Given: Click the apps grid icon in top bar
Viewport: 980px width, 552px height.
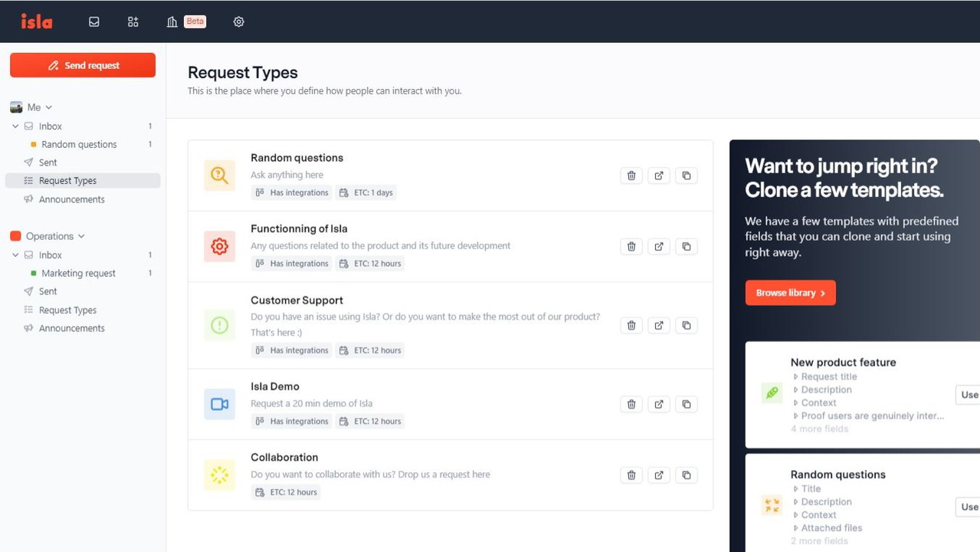Looking at the screenshot, I should pos(133,22).
